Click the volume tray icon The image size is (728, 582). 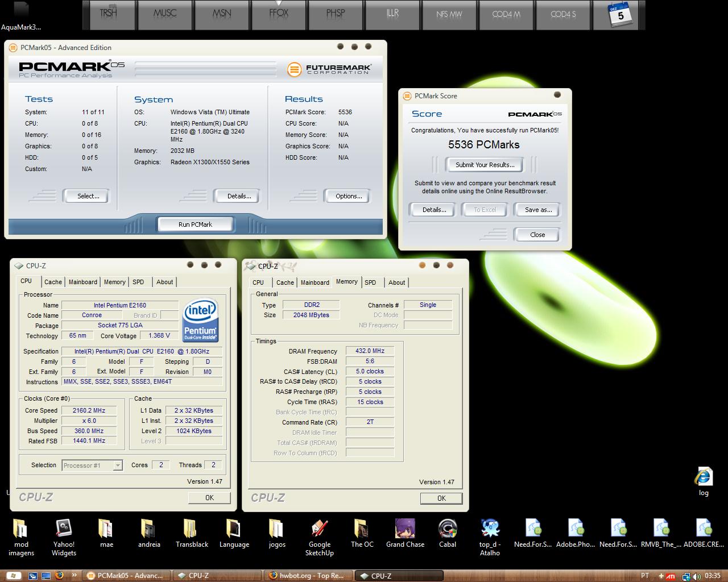click(x=697, y=576)
